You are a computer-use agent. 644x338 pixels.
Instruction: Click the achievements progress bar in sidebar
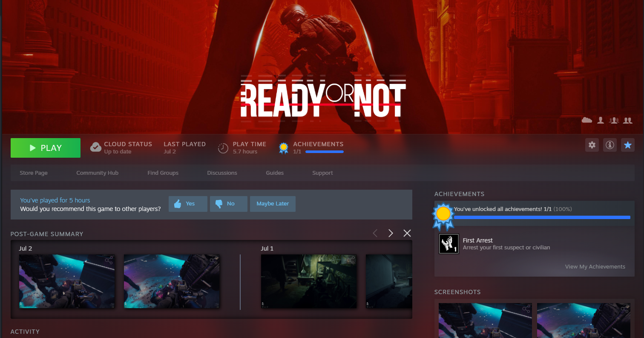pyautogui.click(x=542, y=217)
